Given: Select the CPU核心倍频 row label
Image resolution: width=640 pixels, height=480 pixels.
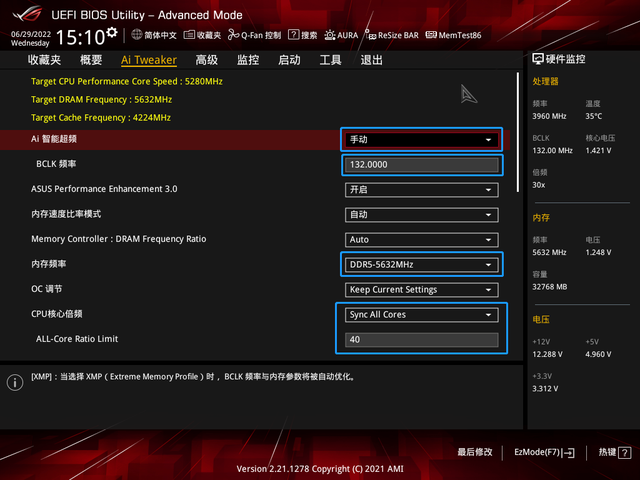Looking at the screenshot, I should 57,314.
